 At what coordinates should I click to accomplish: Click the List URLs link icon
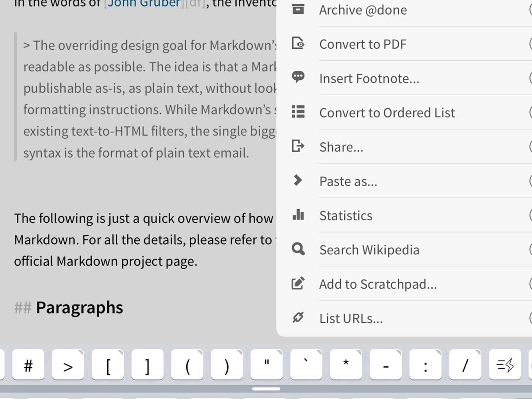[x=298, y=317]
